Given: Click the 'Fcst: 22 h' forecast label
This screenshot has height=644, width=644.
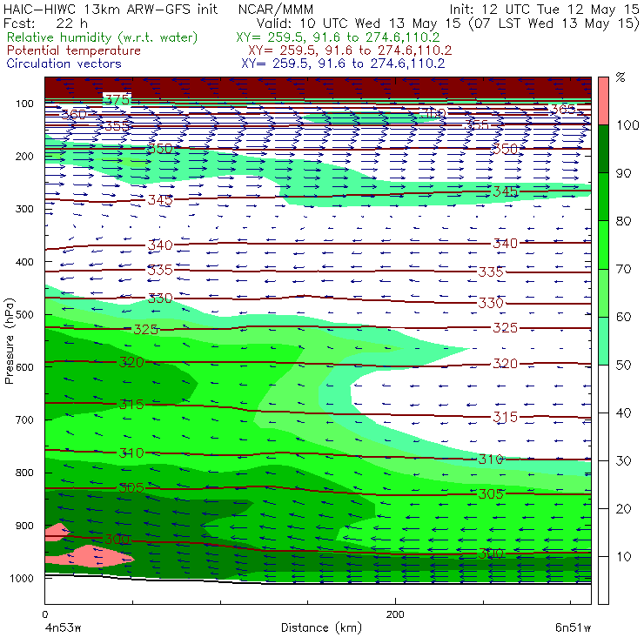Looking at the screenshot, I should tap(45, 23).
